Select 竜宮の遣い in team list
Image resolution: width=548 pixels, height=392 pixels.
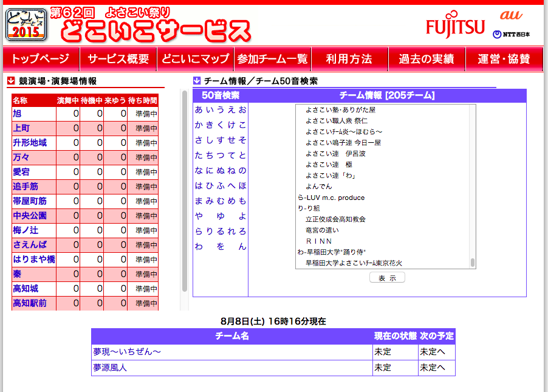[x=322, y=230]
